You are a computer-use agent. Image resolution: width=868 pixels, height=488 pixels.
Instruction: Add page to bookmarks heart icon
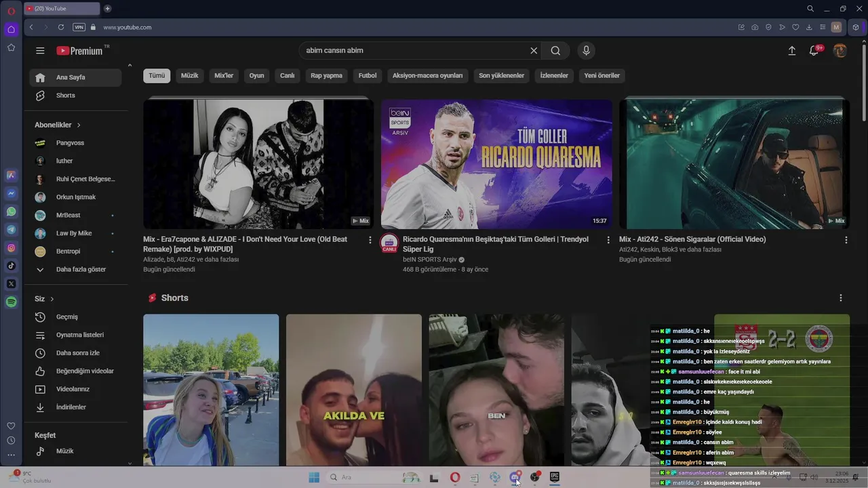(x=795, y=27)
